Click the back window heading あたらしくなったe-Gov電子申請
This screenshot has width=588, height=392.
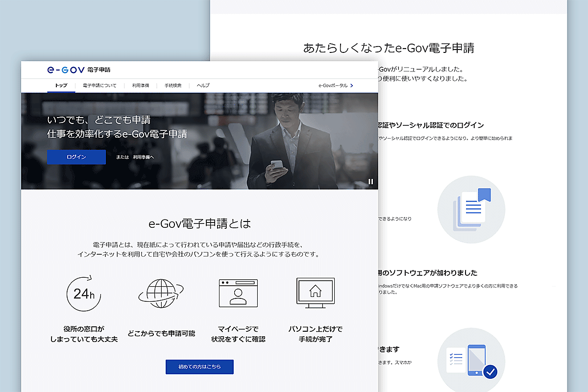tap(389, 48)
